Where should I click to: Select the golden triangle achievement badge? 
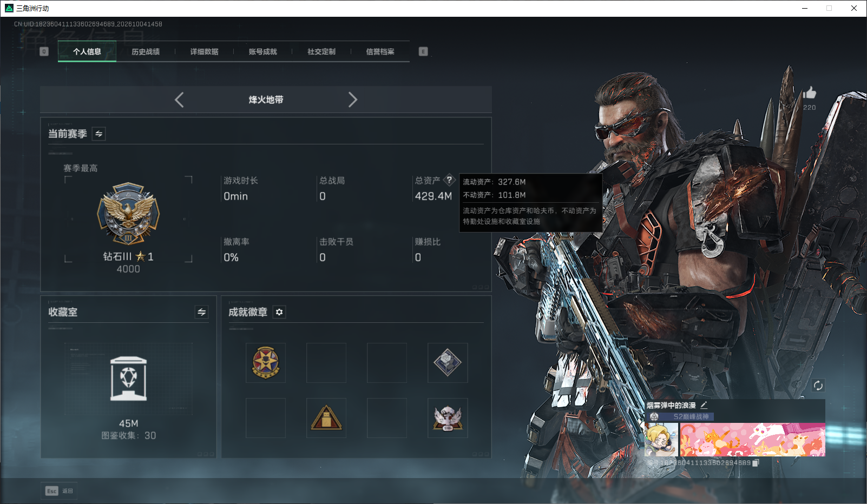[326, 418]
